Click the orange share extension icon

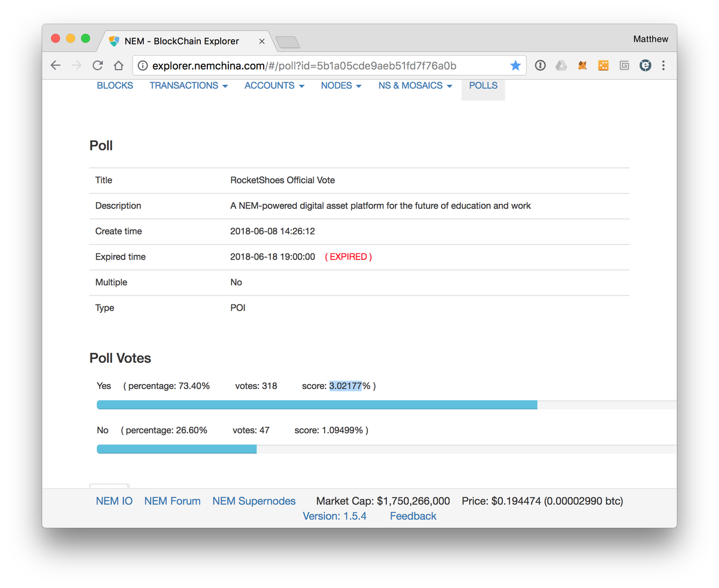pos(603,66)
